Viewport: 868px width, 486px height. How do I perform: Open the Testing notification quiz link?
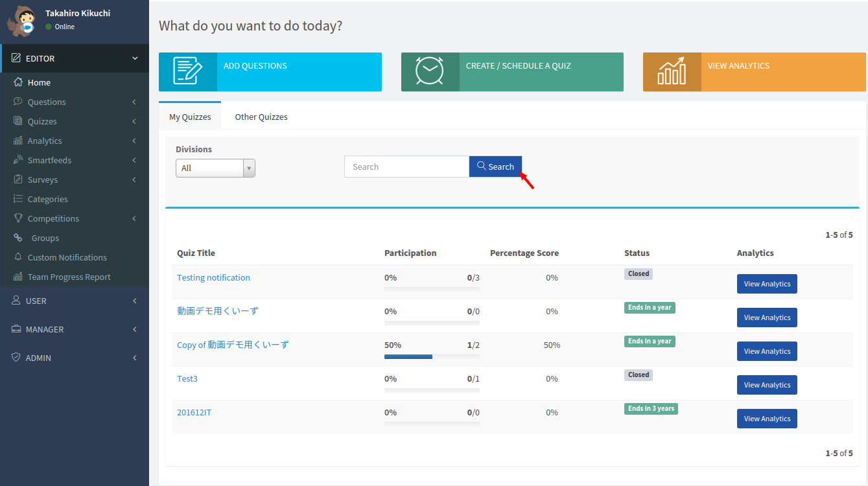pos(213,277)
